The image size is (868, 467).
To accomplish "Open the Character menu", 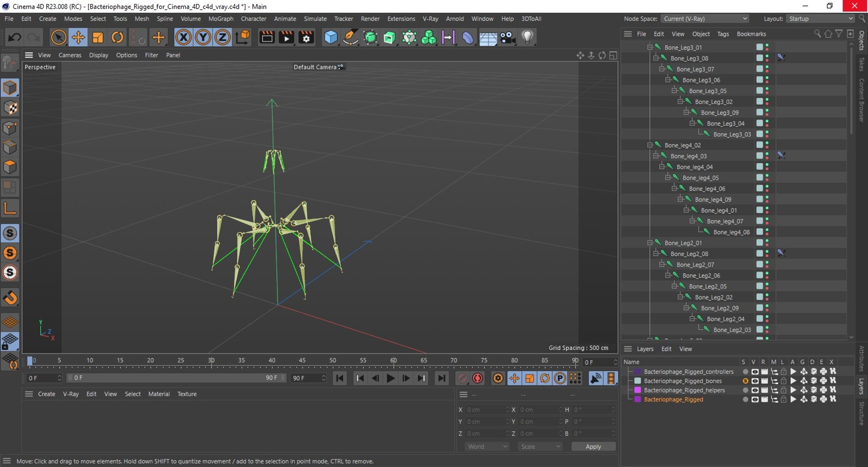I will pyautogui.click(x=253, y=19).
